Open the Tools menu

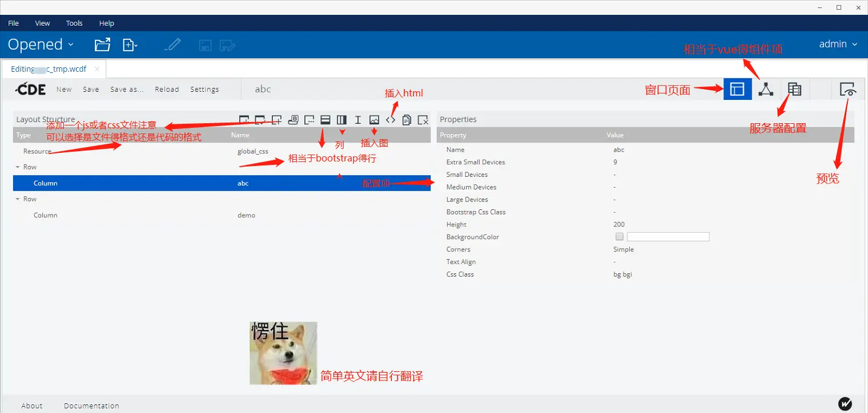[74, 23]
